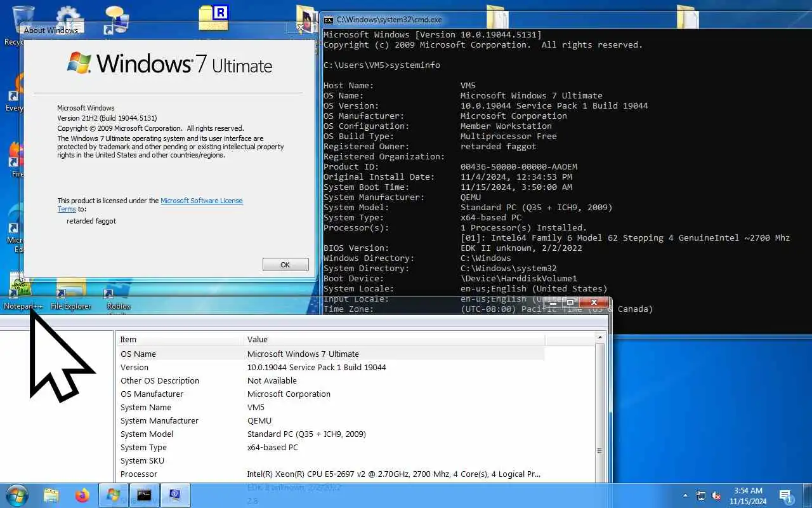Image resolution: width=812 pixels, height=508 pixels.
Task: Click OK in About Windows dialog
Action: click(285, 265)
